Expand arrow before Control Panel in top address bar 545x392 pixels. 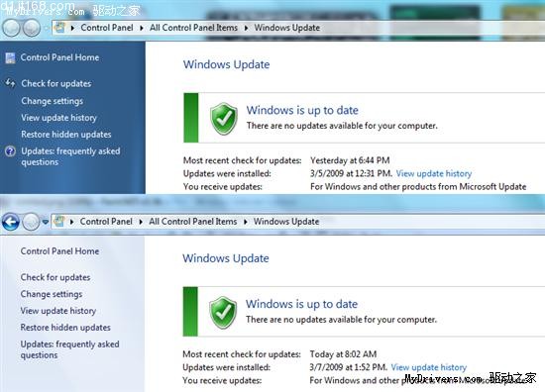pyautogui.click(x=72, y=28)
